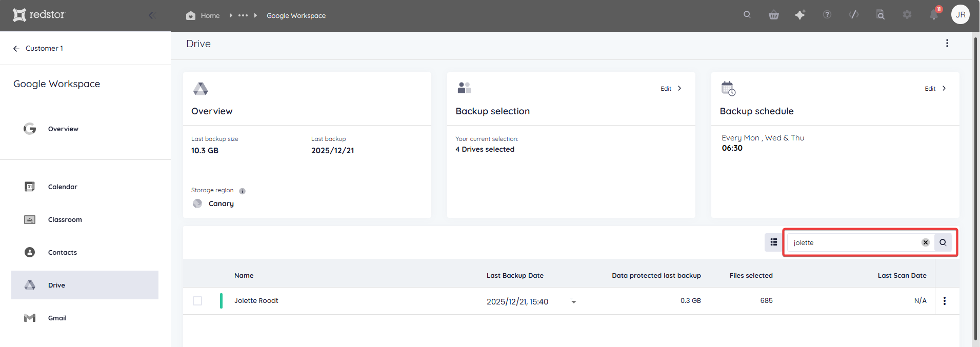Expand the breadcrumb ellipsis
The width and height of the screenshot is (980, 347).
pos(243,15)
